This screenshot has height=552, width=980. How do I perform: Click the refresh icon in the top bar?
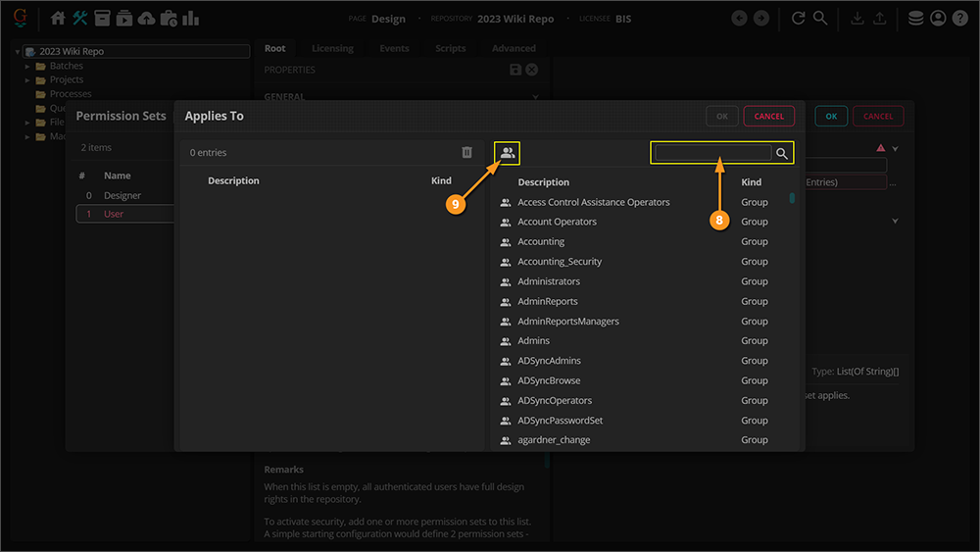point(798,19)
